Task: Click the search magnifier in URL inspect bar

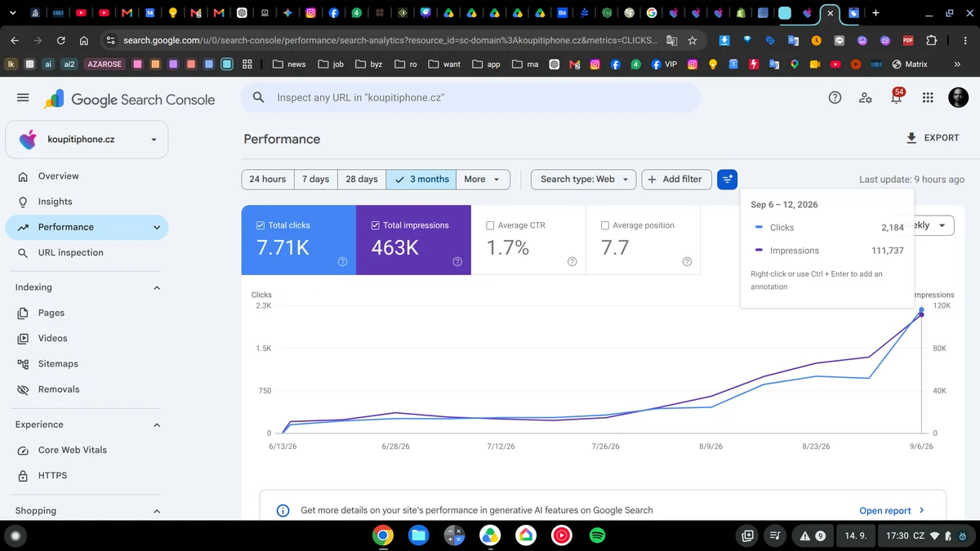Action: pos(259,97)
